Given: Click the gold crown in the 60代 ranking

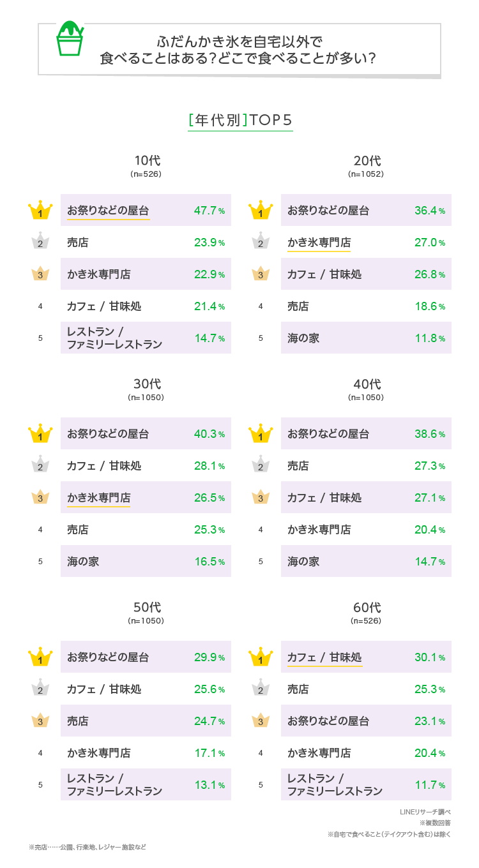Looking at the screenshot, I should (261, 658).
